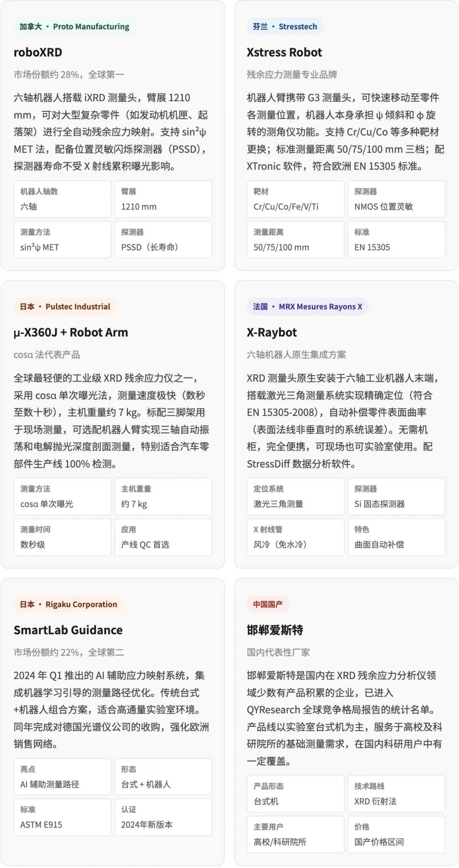Image resolution: width=459 pixels, height=868 pixels.
Task: Click the 产线 QC 首选 application value
Action: [145, 544]
